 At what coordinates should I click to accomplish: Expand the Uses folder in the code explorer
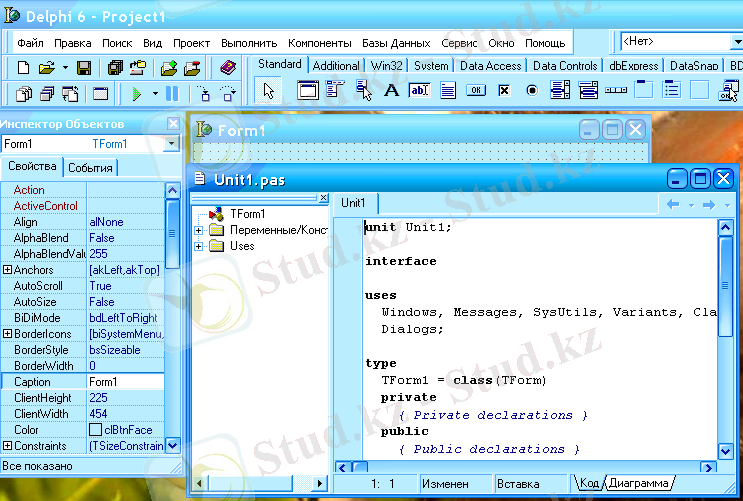[199, 246]
